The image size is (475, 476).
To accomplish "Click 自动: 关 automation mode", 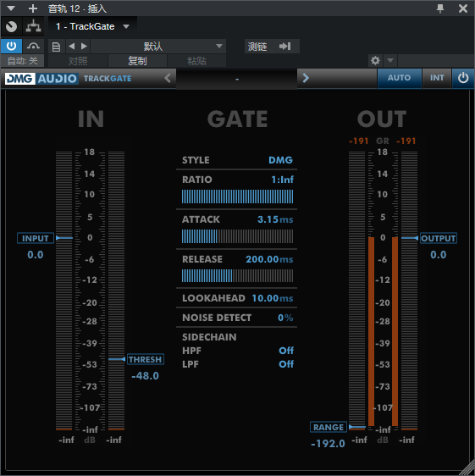I will click(23, 61).
